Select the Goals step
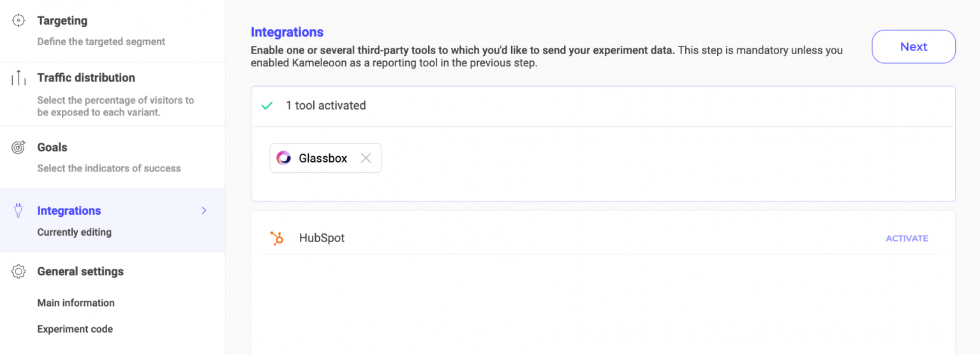This screenshot has width=980, height=355. [52, 147]
